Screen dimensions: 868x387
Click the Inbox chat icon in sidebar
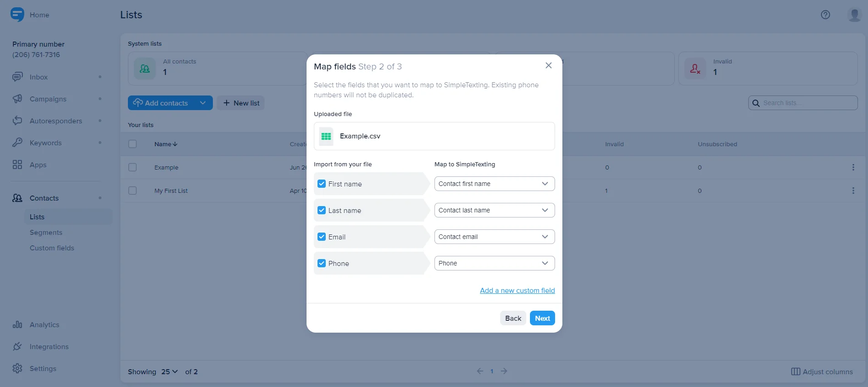17,77
